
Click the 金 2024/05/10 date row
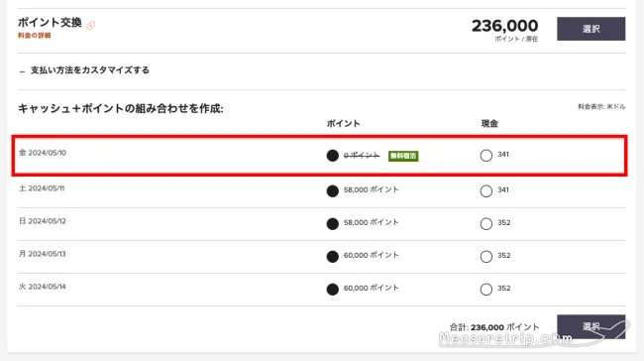click(319, 156)
